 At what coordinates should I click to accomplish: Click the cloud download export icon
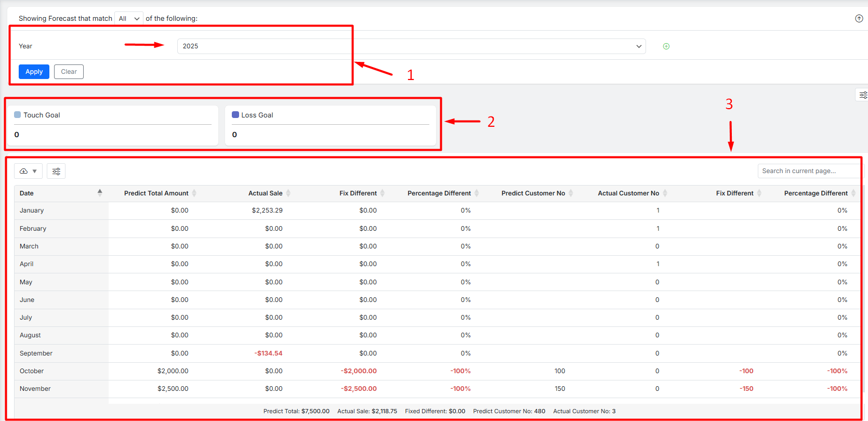coord(24,171)
